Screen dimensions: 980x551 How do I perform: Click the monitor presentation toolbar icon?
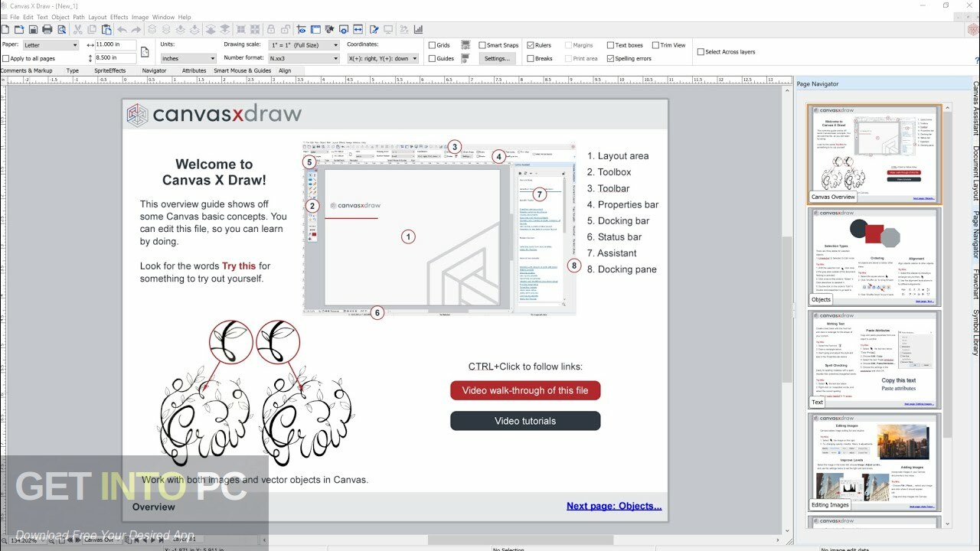click(388, 30)
